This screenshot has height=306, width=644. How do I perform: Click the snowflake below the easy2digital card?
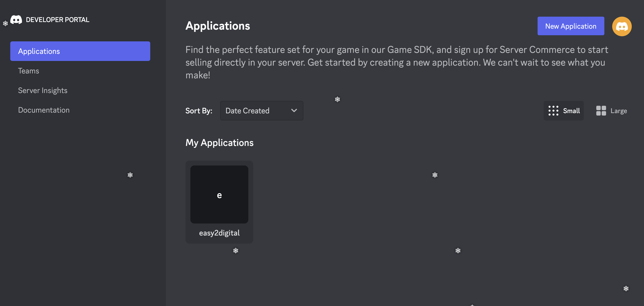click(235, 250)
